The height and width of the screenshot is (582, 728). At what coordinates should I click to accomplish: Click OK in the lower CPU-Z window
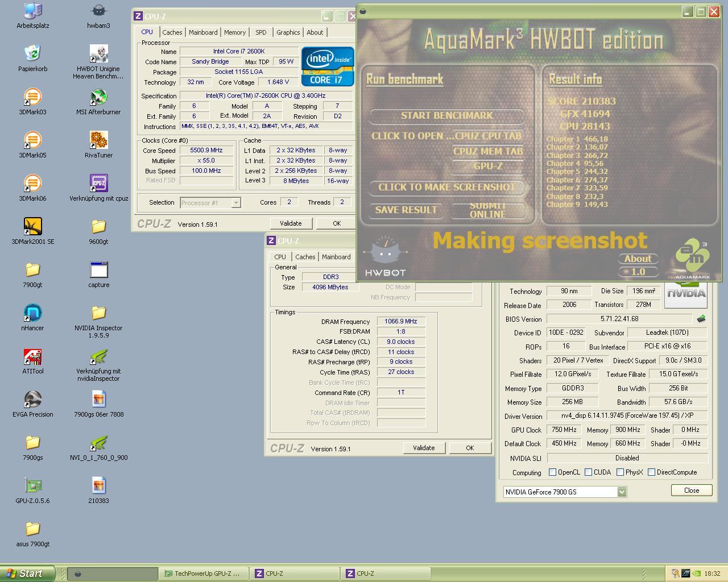470,448
